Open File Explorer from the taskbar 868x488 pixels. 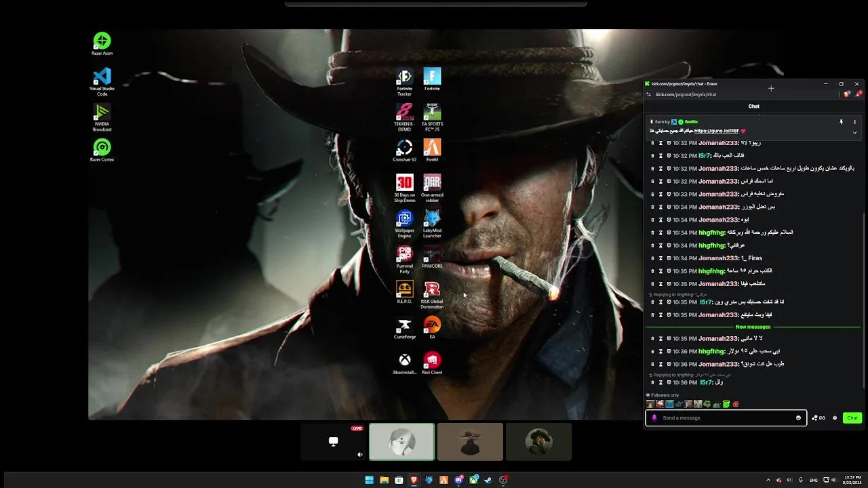384,480
